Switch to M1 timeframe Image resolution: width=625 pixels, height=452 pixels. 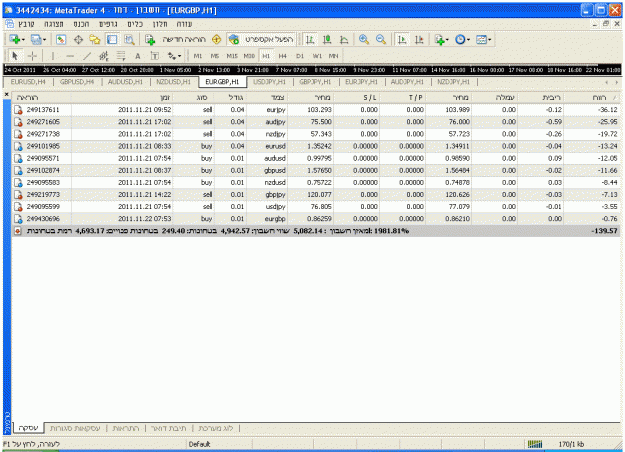(x=198, y=56)
